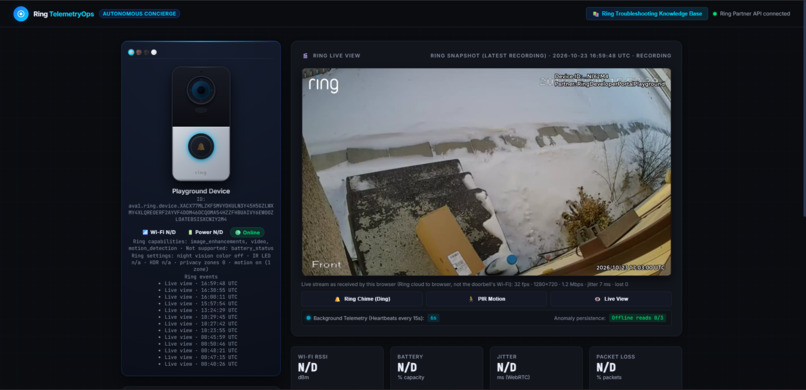Click the 6s heartbeat countdown badge
This screenshot has height=390, width=806.
[x=433, y=318]
